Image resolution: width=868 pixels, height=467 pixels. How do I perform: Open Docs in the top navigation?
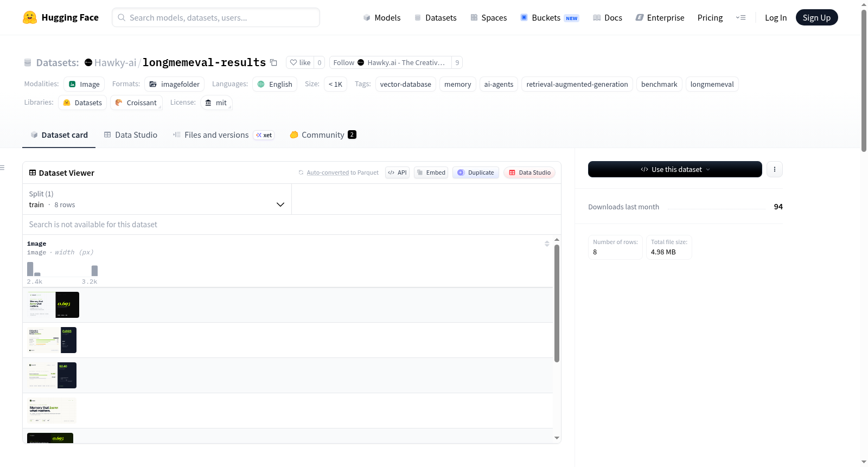[608, 17]
